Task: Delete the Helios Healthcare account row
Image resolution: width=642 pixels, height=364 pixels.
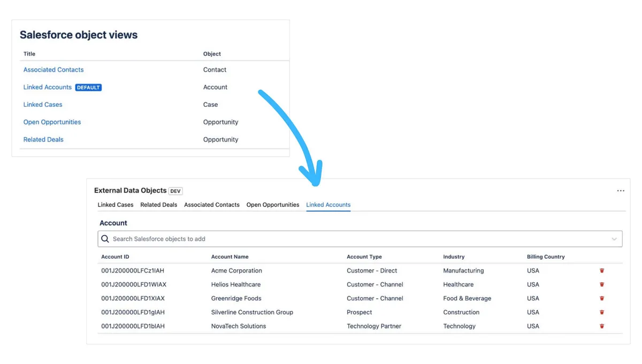Action: pyautogui.click(x=602, y=284)
